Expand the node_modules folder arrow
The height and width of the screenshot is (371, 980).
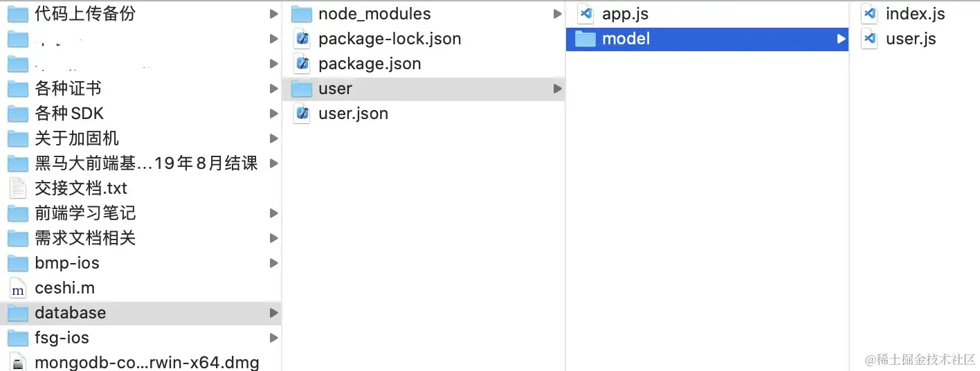(x=558, y=14)
